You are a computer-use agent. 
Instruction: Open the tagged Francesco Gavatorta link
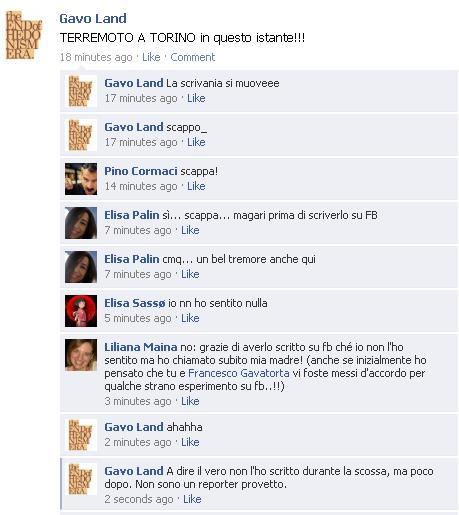[x=239, y=373]
